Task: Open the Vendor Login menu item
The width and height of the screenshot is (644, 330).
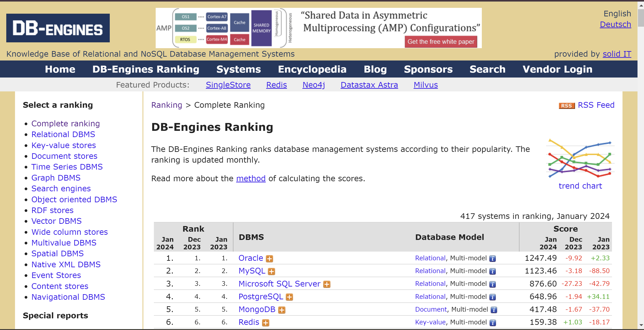Action: 557,69
